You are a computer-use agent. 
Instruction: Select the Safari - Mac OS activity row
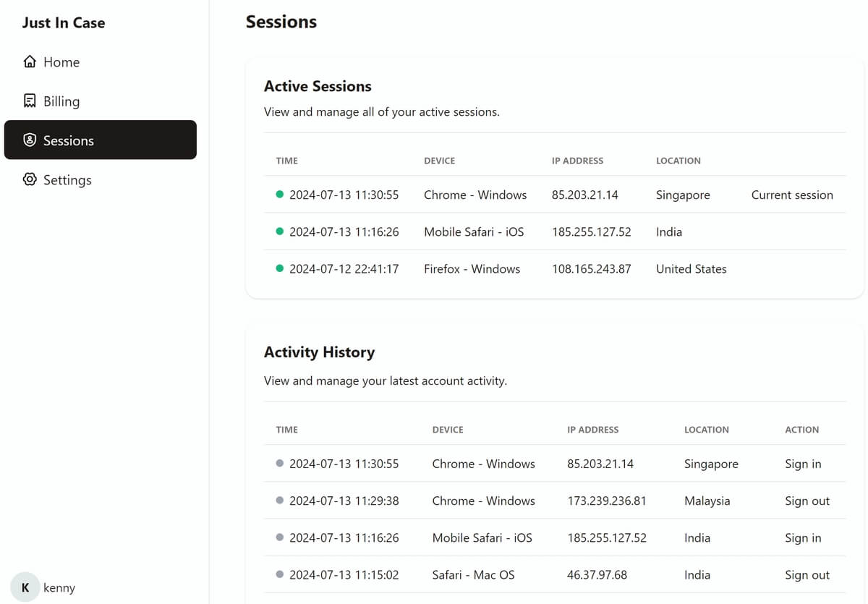[x=555, y=574]
